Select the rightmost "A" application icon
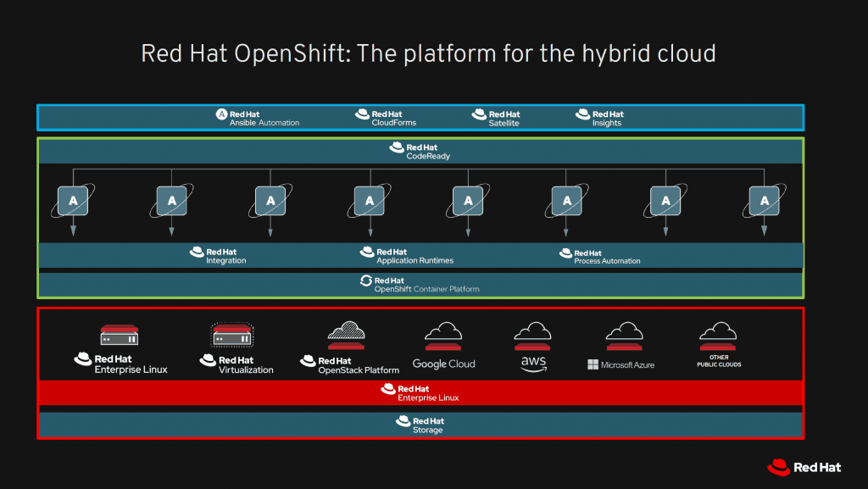The image size is (868, 489). pyautogui.click(x=765, y=201)
